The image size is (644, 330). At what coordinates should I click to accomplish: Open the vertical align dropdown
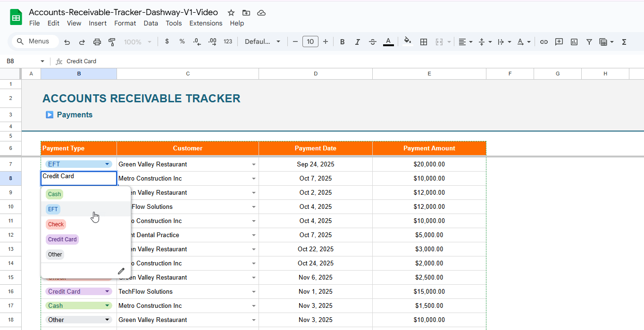click(485, 42)
